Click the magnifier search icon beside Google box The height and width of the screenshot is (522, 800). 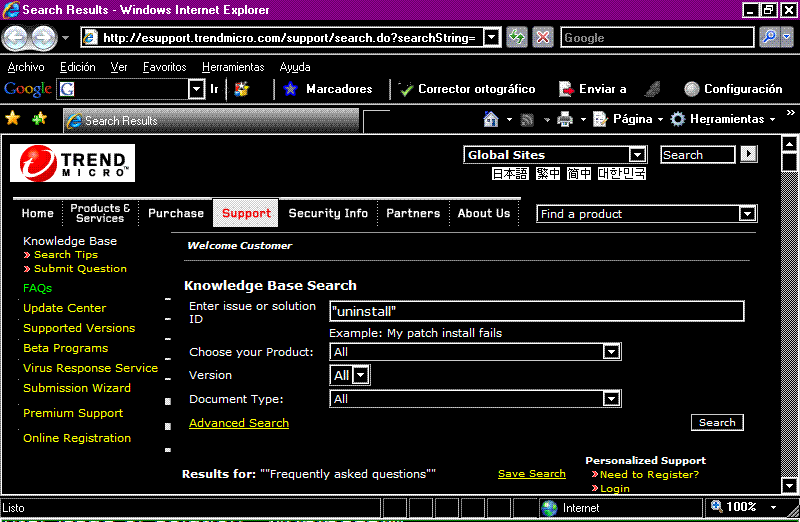[769, 37]
